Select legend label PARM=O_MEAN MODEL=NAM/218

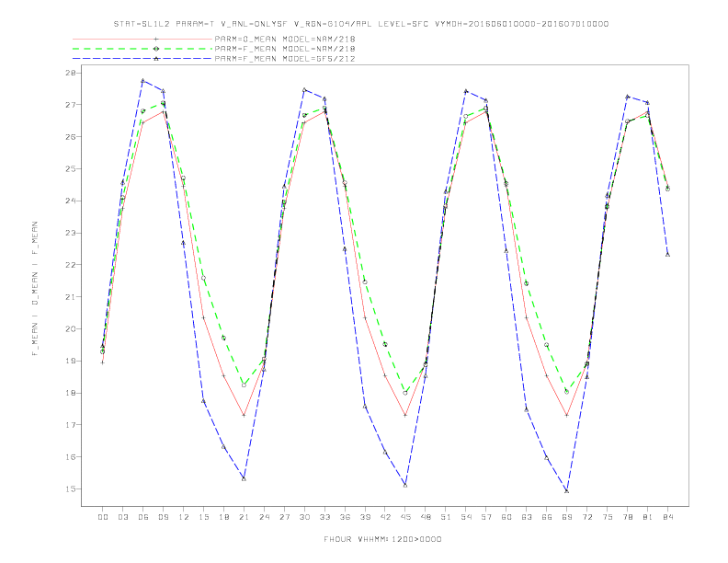tap(285, 39)
